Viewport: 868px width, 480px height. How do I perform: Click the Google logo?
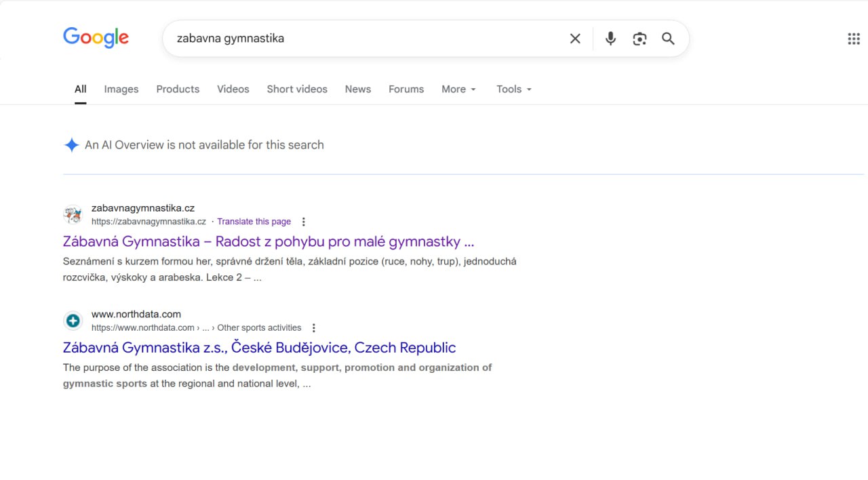click(x=96, y=38)
